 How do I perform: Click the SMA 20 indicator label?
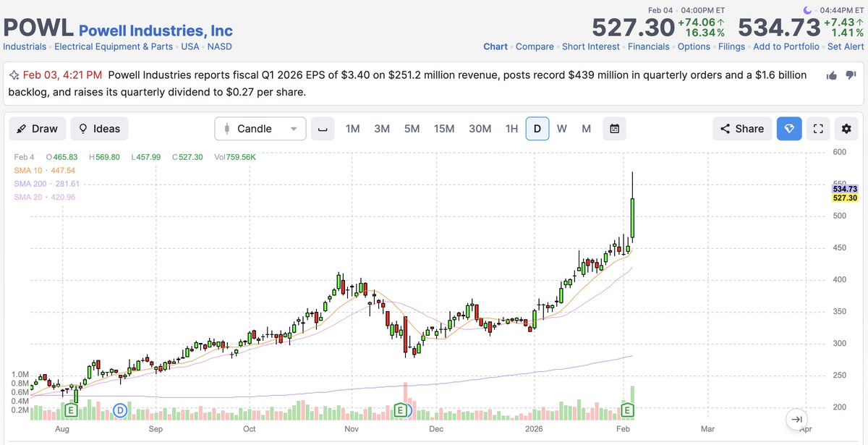pos(45,197)
